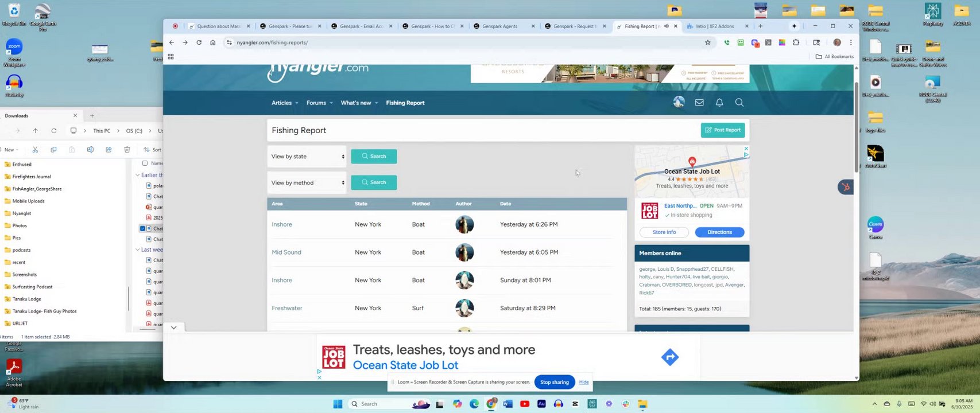Switch to Question about Mass tab
The height and width of the screenshot is (413, 980).
pyautogui.click(x=218, y=26)
